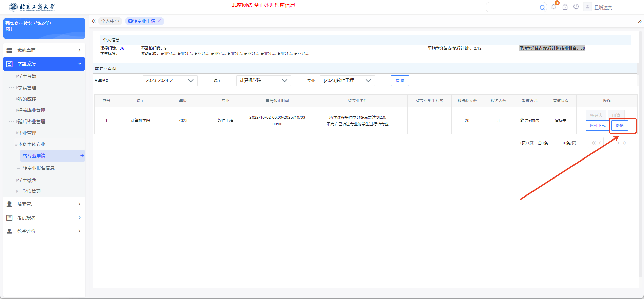The width and height of the screenshot is (644, 299).
Task: Open 学生缴费 in the sidebar
Action: point(27,180)
